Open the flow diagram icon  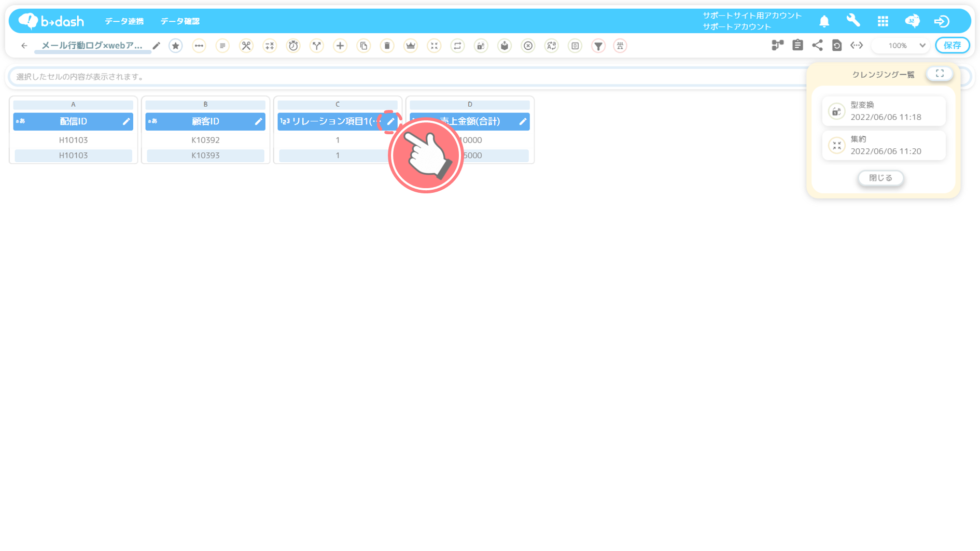click(x=777, y=46)
